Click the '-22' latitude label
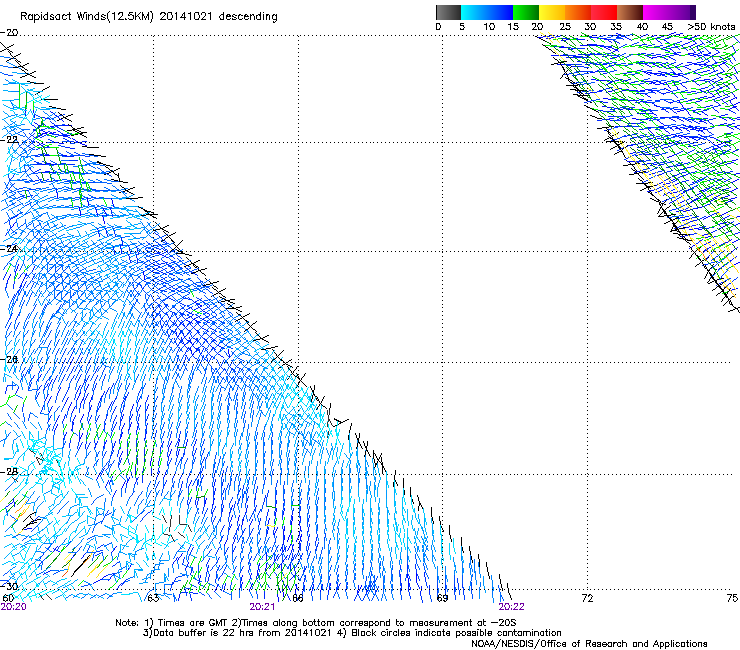 point(9,140)
